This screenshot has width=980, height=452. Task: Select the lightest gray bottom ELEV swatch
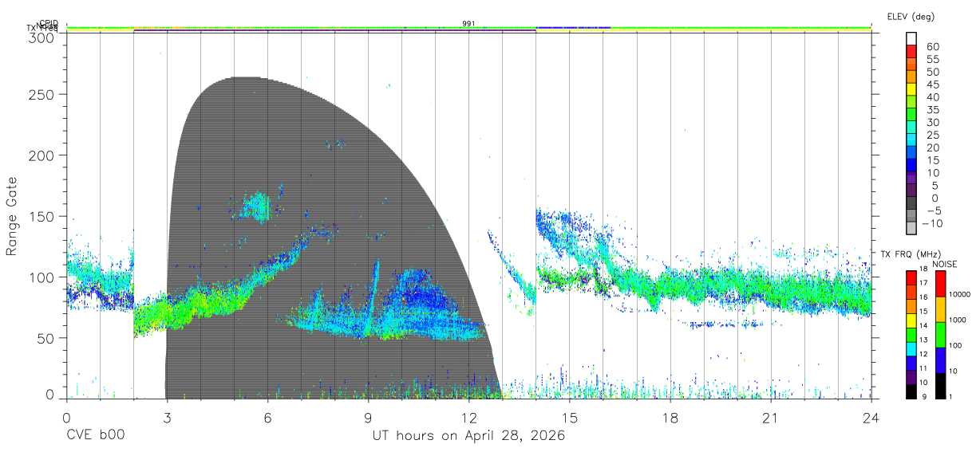(x=912, y=229)
